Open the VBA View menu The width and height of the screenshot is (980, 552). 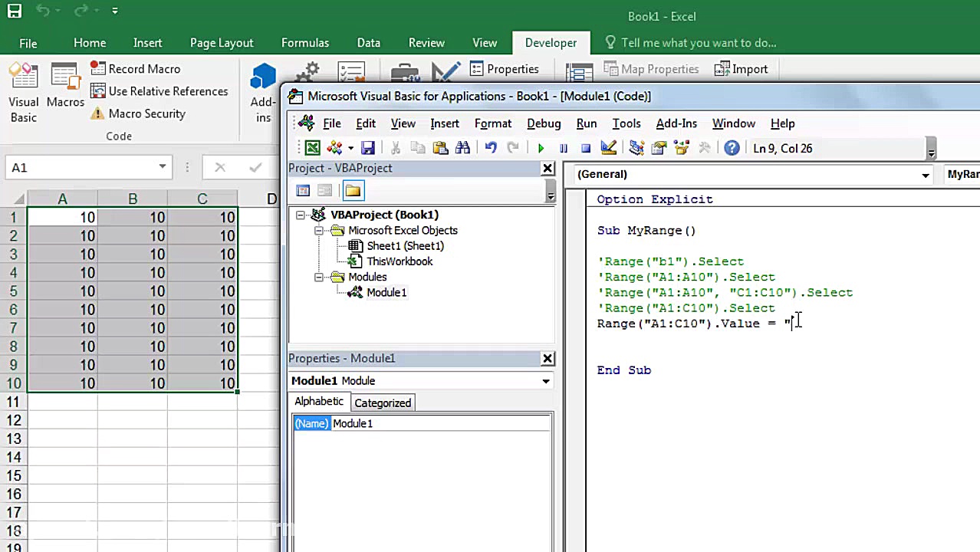pyautogui.click(x=403, y=123)
